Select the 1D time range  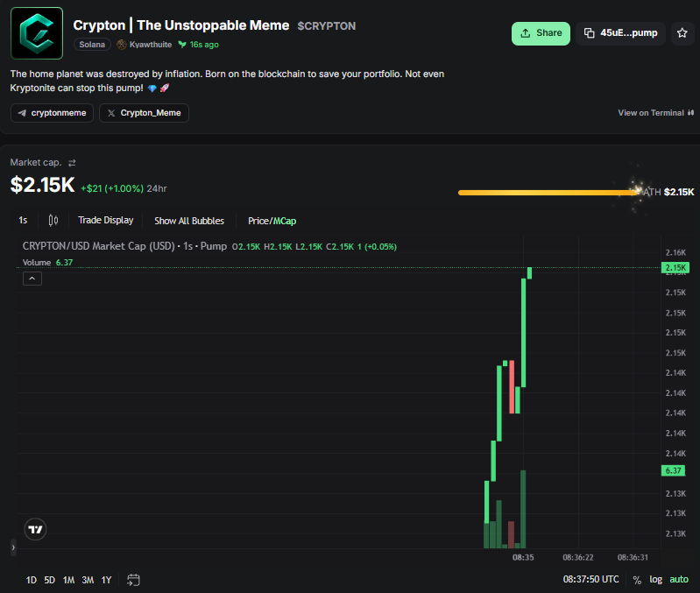(x=32, y=580)
